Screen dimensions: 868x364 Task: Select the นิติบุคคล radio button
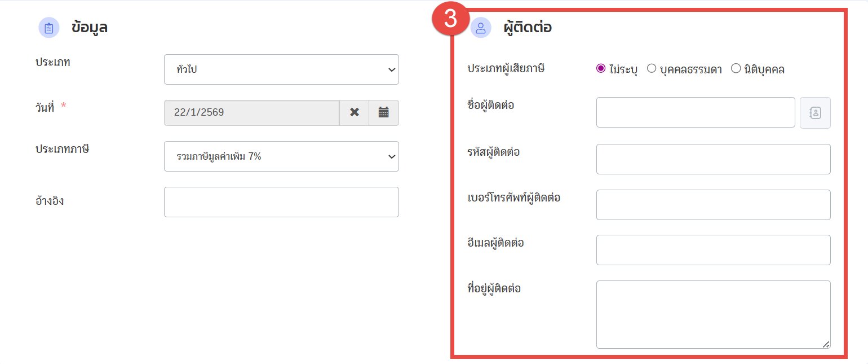pos(736,69)
